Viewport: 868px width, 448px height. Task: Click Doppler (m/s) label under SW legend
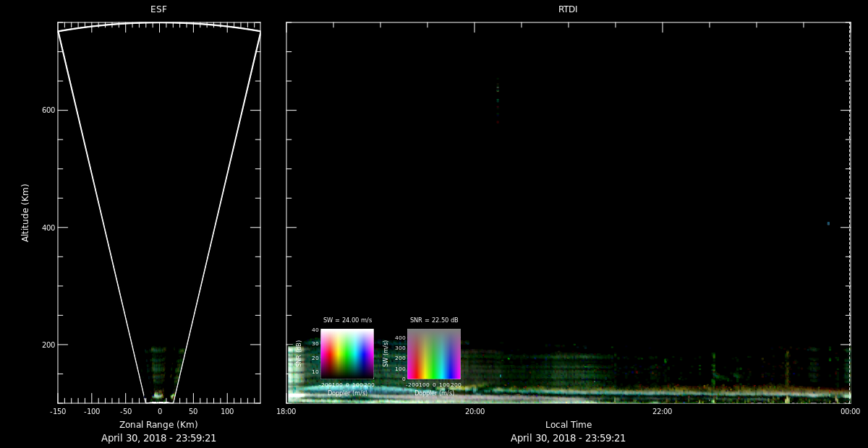(x=434, y=393)
